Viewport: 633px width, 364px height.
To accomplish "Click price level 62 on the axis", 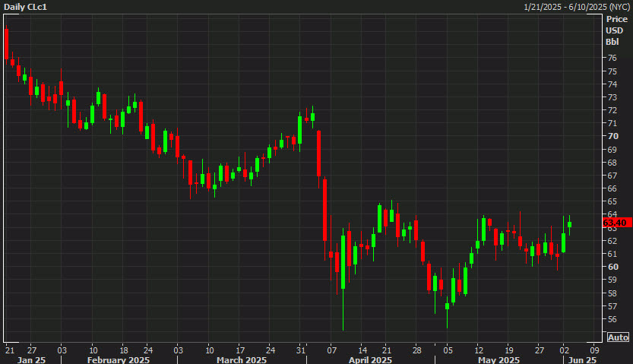I will click(612, 241).
